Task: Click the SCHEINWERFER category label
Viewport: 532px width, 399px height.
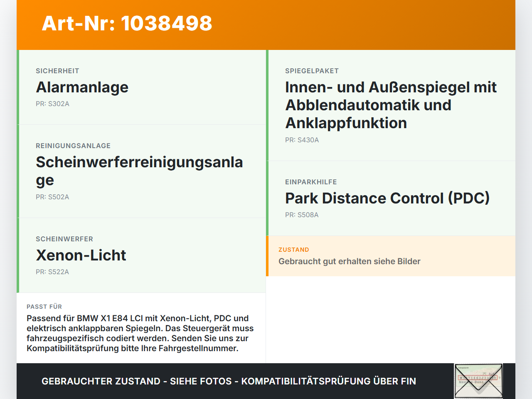Action: 64,239
